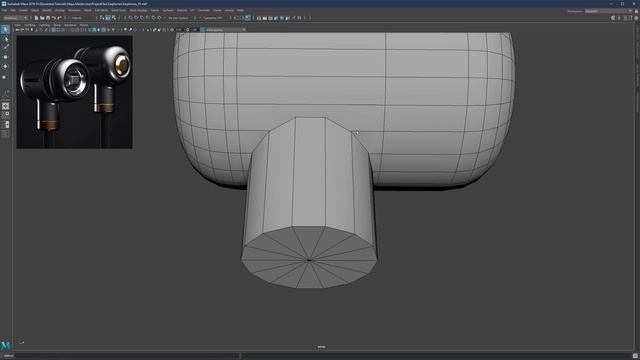Toggle Modeling Toolkit sidebar icon
This screenshot has width=640, height=360.
point(613,18)
